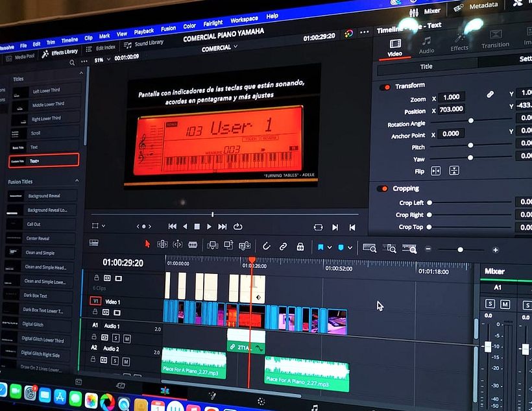This screenshot has height=411, width=532.
Task: Disable the Transform section toggle
Action: pos(385,88)
